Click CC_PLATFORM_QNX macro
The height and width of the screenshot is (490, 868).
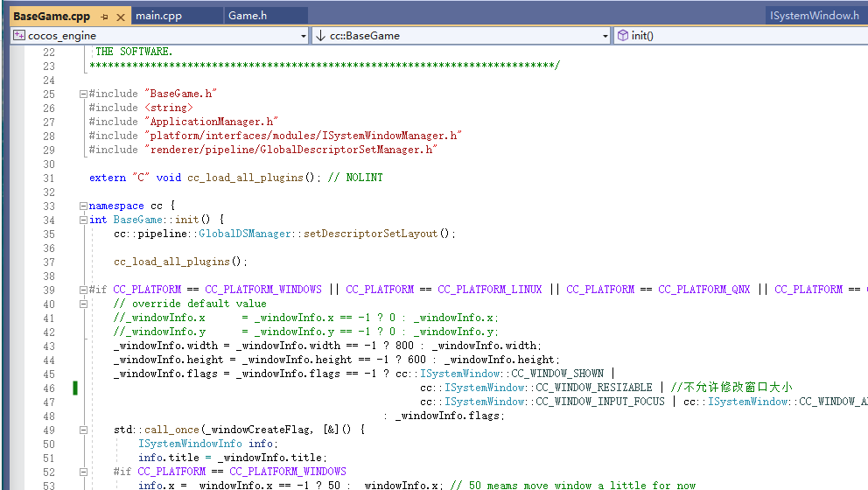[704, 290]
